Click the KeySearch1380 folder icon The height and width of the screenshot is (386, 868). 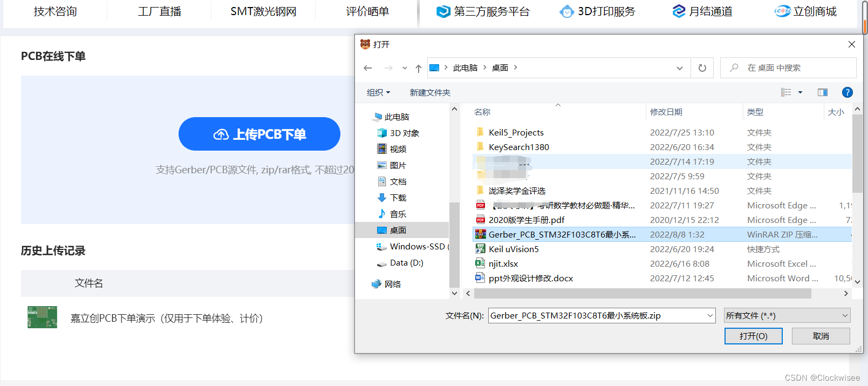pos(480,147)
